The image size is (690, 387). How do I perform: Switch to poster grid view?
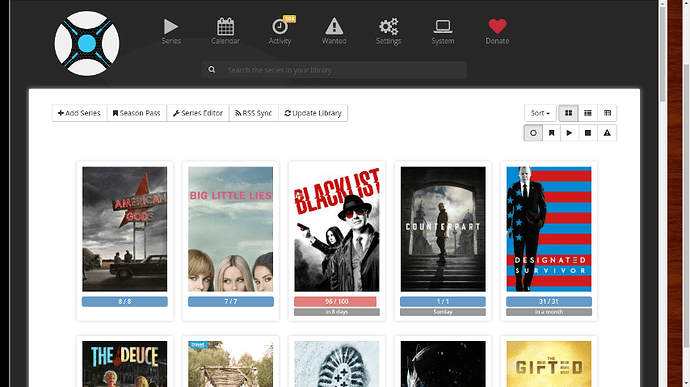[568, 113]
